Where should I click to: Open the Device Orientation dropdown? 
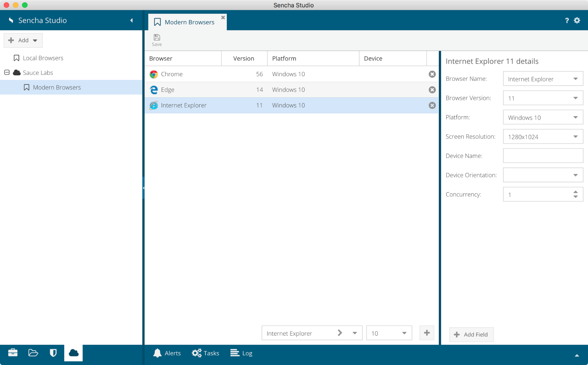coord(575,175)
